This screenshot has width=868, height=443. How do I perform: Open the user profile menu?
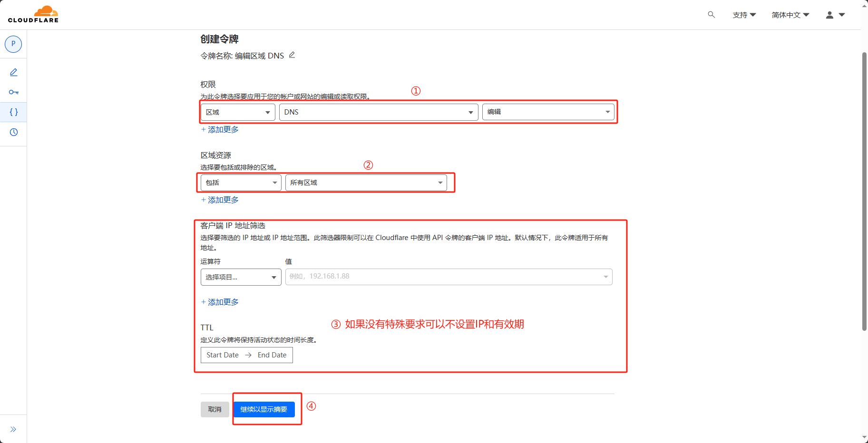point(835,15)
